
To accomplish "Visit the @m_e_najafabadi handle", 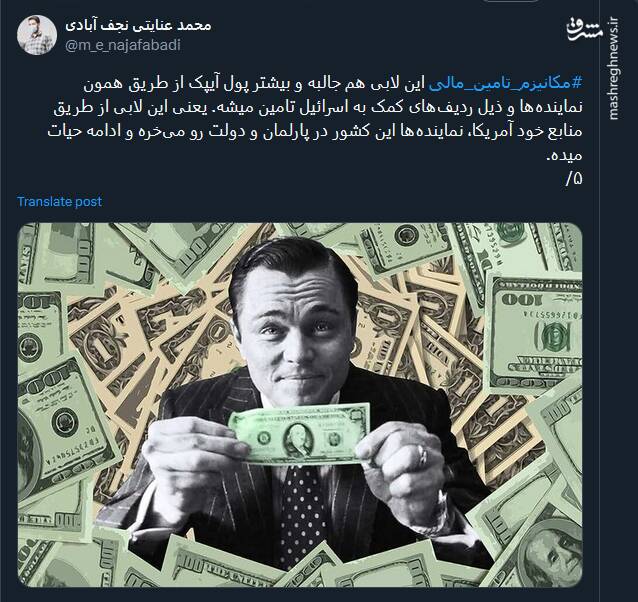I will point(122,45).
